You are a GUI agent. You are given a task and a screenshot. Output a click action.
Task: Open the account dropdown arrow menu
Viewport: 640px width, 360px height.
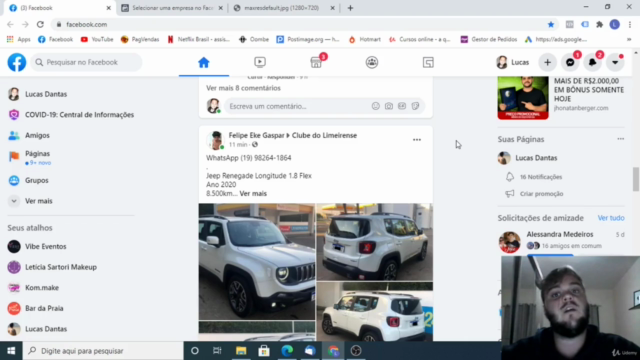point(615,62)
